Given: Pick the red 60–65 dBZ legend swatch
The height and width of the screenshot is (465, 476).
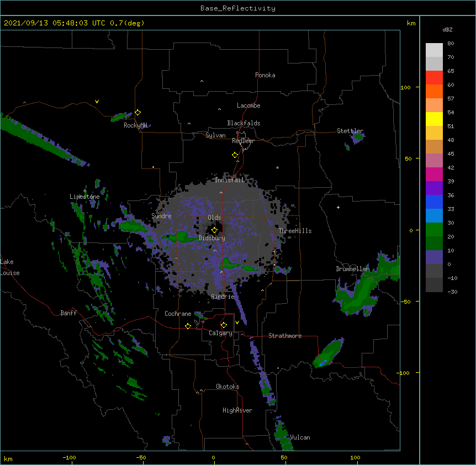Looking at the screenshot, I should (x=434, y=77).
